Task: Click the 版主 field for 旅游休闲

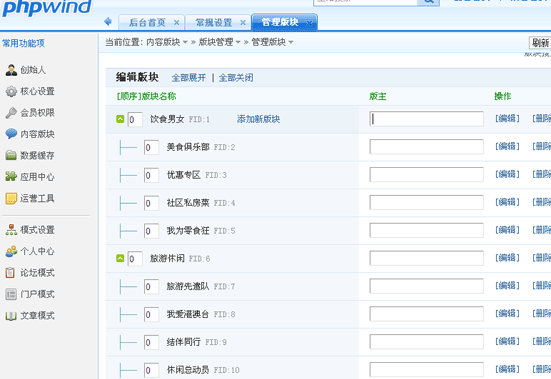Action: click(427, 258)
